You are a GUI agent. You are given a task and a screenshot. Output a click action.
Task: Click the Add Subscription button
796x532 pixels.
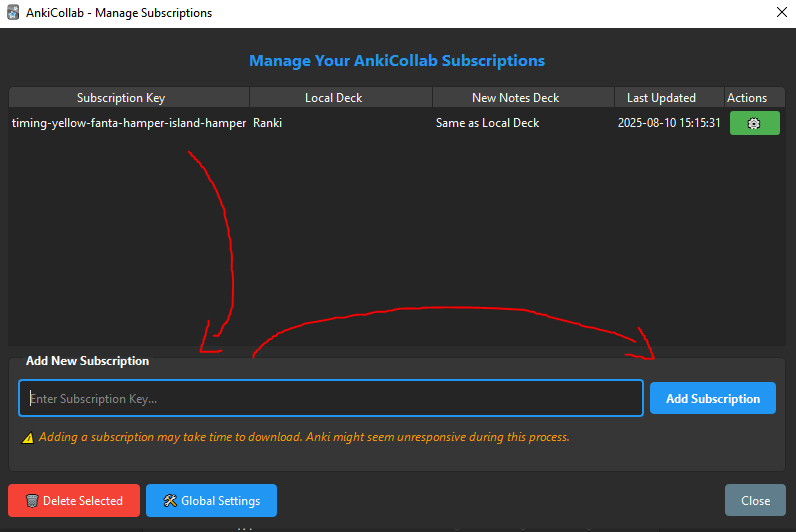(x=713, y=398)
